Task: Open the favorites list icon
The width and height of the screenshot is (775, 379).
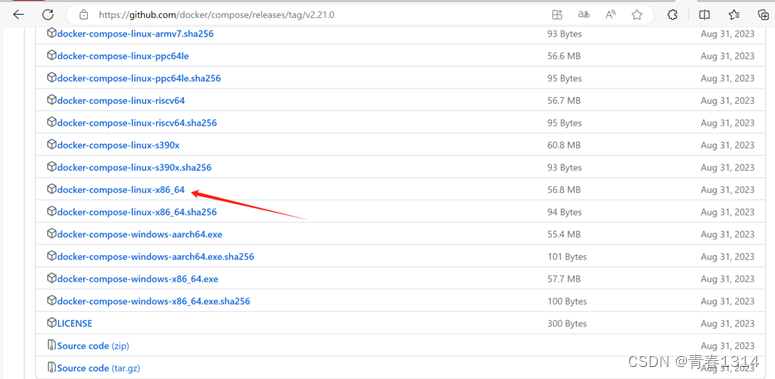Action: pos(734,15)
